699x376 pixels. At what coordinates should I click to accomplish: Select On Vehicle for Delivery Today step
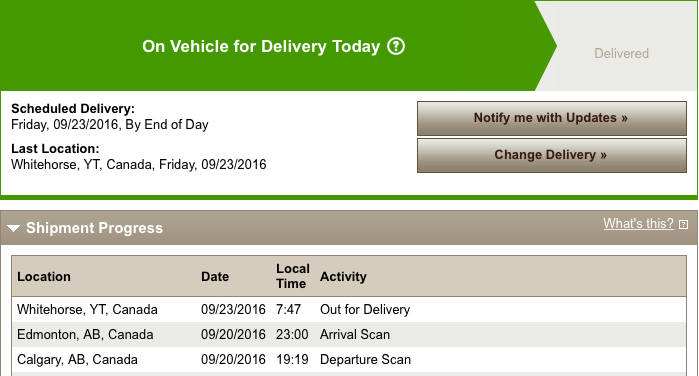[261, 46]
